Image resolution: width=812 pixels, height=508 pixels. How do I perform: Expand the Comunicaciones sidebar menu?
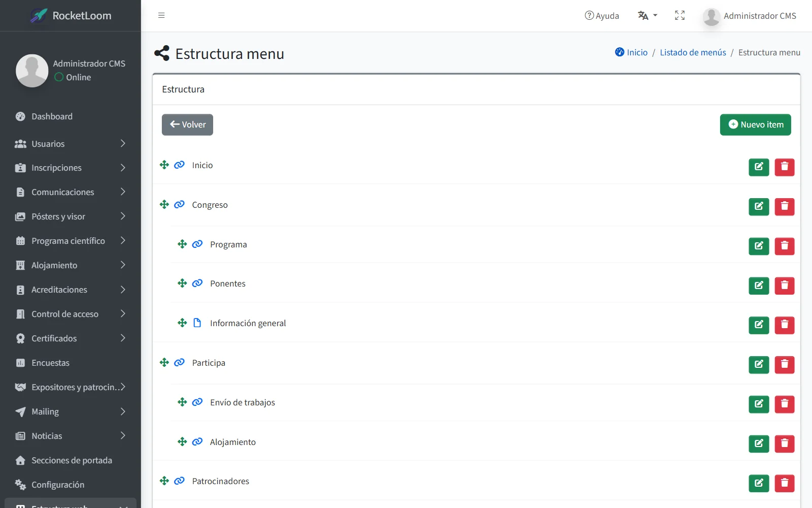coord(71,192)
